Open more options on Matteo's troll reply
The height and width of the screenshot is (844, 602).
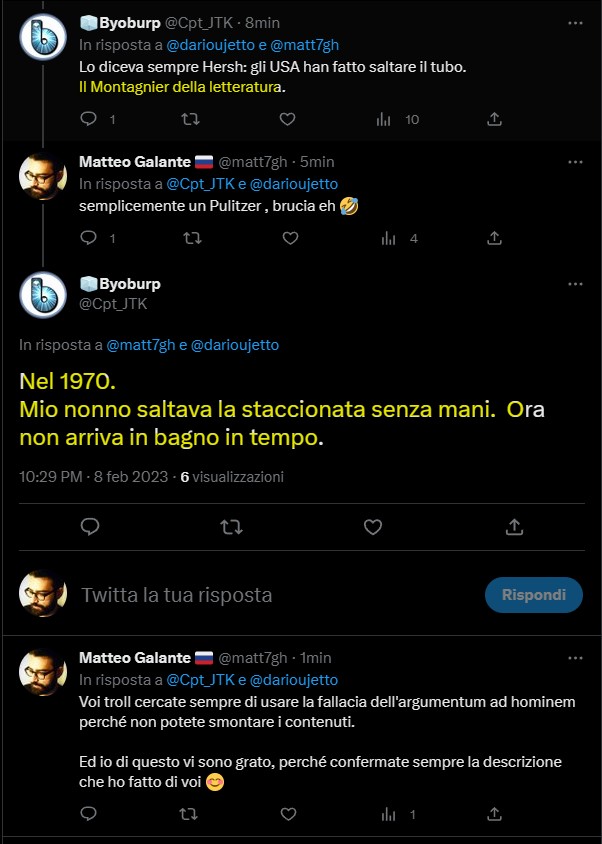pos(575,658)
